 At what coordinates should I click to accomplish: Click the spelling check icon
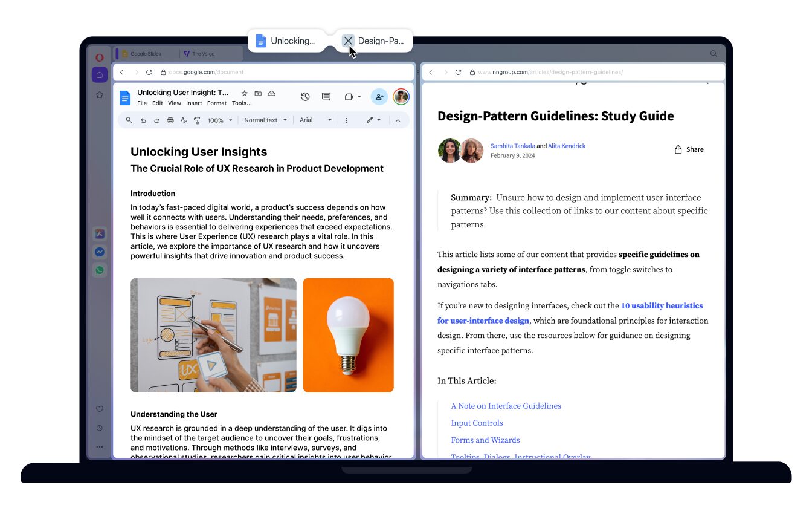[x=184, y=120]
